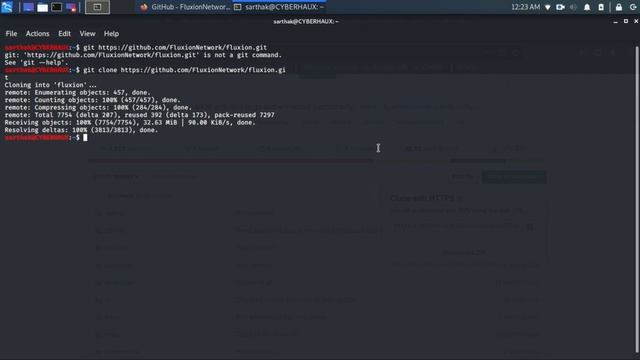This screenshot has height=360, width=640.
Task: Open the View menu in the terminal
Action: (87, 33)
